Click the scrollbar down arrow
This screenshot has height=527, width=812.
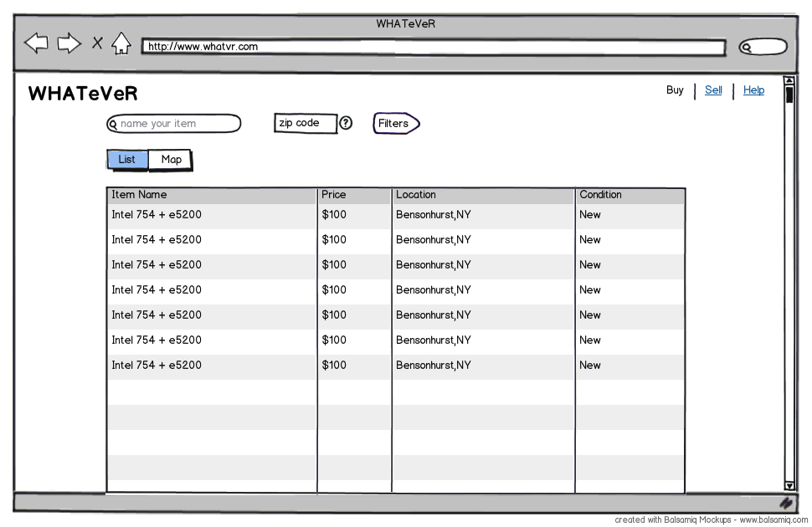(x=789, y=485)
